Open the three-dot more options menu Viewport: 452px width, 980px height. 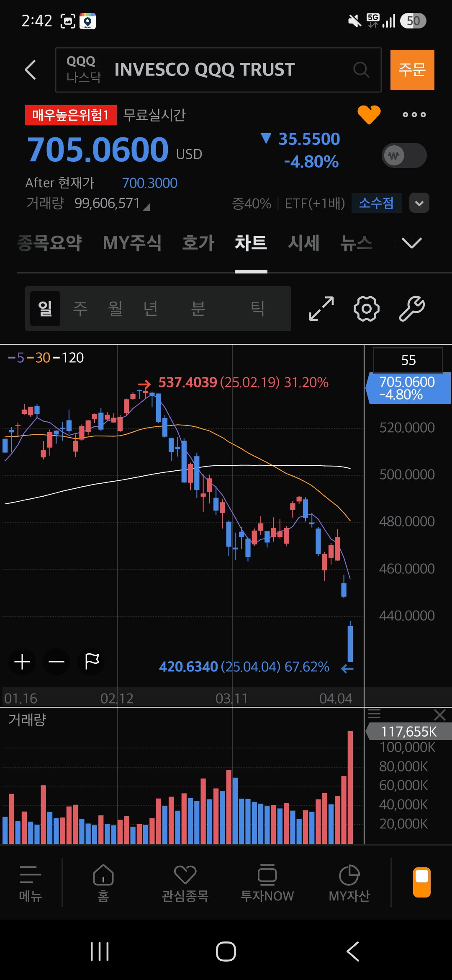(x=414, y=115)
